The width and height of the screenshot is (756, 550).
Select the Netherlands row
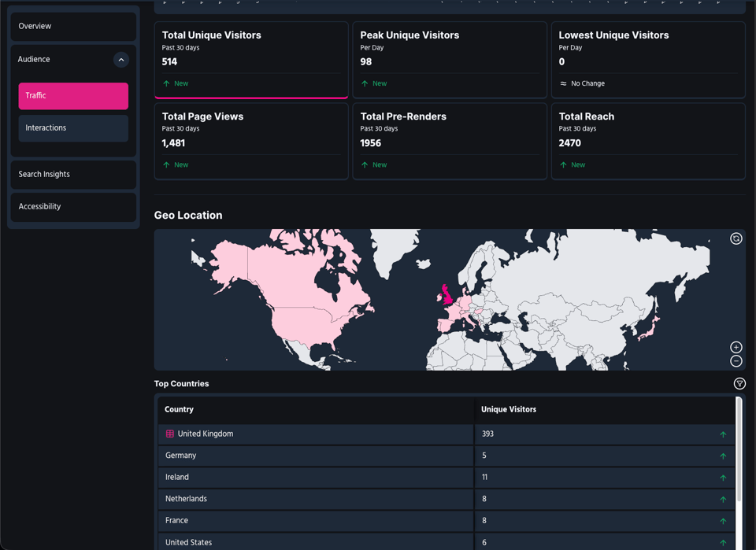447,500
